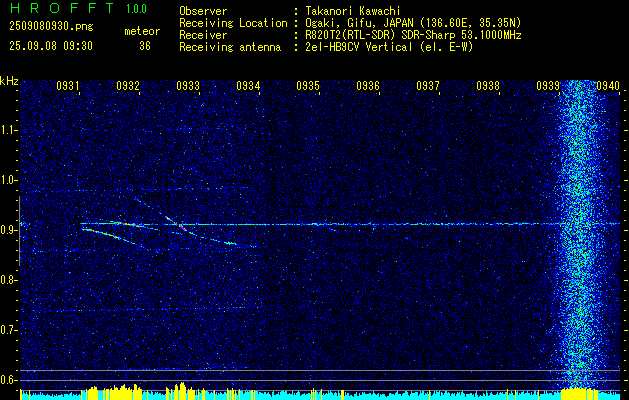629x400 pixels.
Task: Click the observer name Takanori Kawachi
Action: (x=353, y=12)
